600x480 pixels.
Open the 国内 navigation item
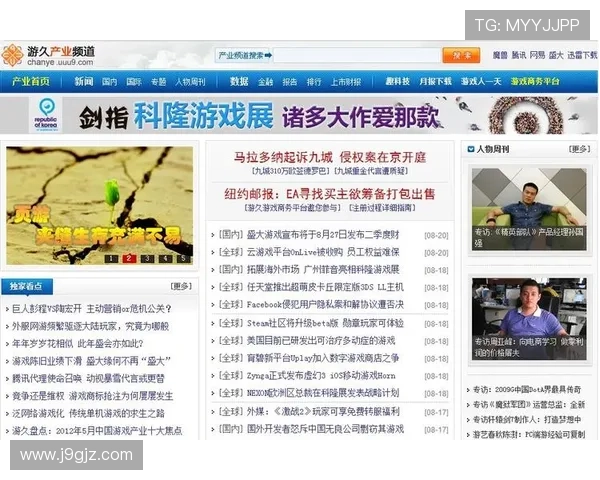[109, 82]
